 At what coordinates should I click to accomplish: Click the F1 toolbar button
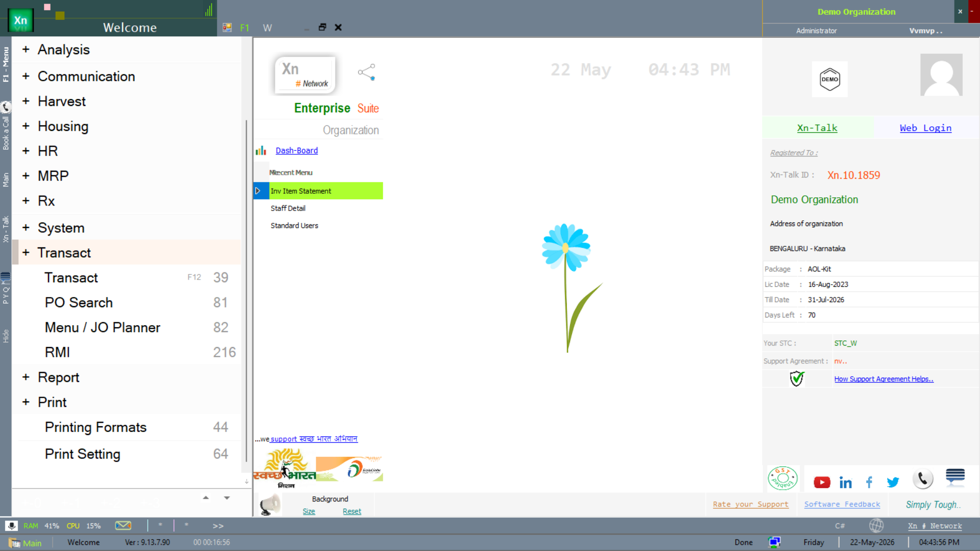(245, 28)
